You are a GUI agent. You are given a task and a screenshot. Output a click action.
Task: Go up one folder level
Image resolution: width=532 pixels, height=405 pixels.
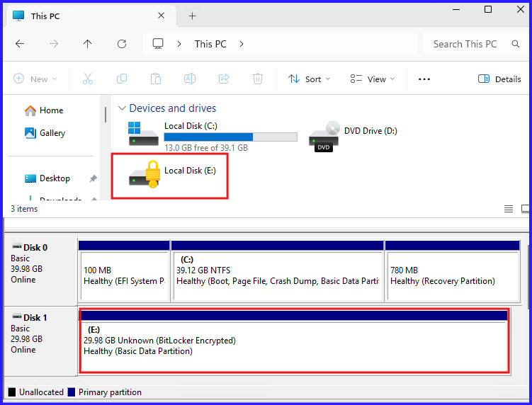(87, 44)
